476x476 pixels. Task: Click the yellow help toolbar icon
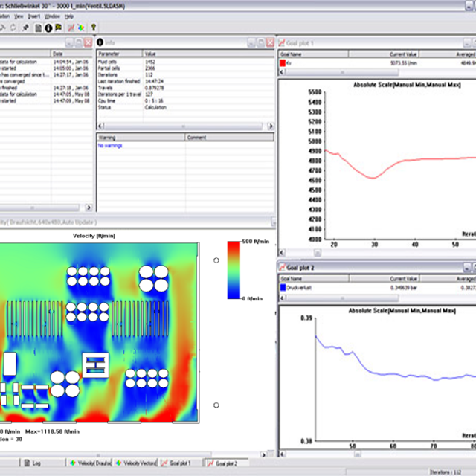click(93, 28)
